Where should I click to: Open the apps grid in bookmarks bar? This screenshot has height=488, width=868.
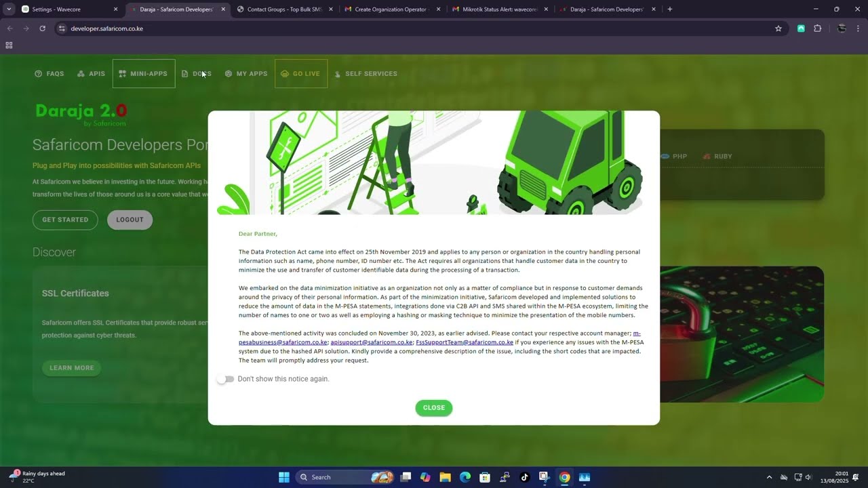(x=9, y=45)
